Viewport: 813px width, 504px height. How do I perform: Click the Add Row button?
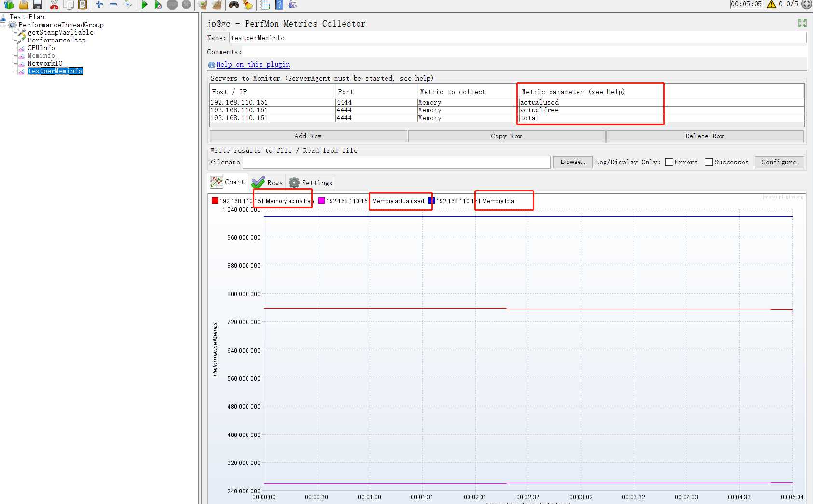pos(308,136)
